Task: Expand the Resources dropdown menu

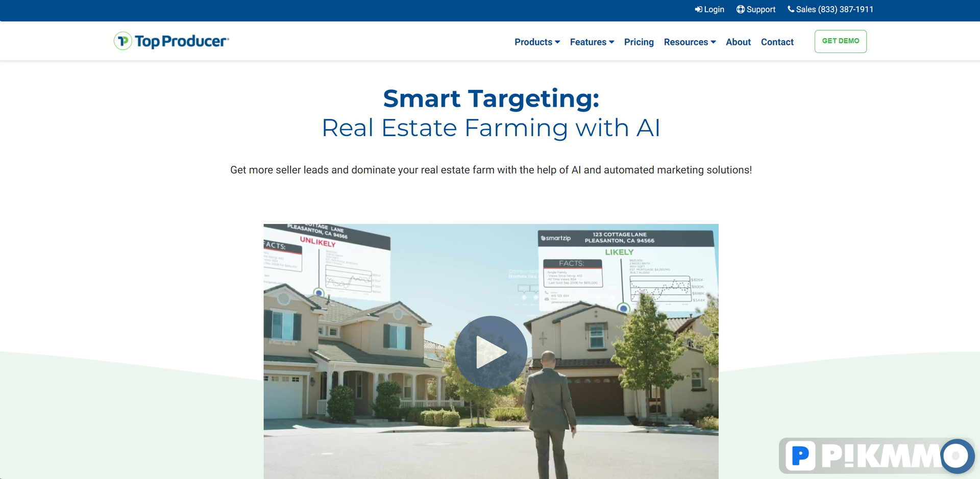Action: (690, 42)
